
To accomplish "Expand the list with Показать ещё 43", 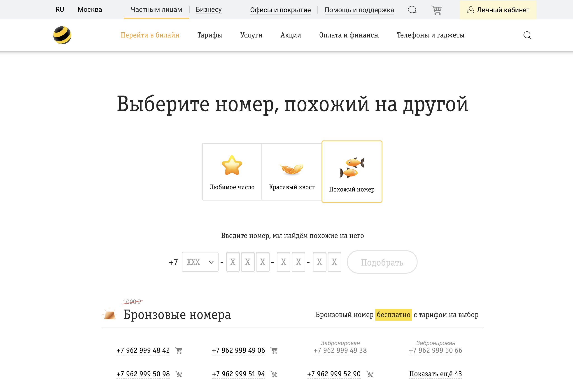I will 435,374.
